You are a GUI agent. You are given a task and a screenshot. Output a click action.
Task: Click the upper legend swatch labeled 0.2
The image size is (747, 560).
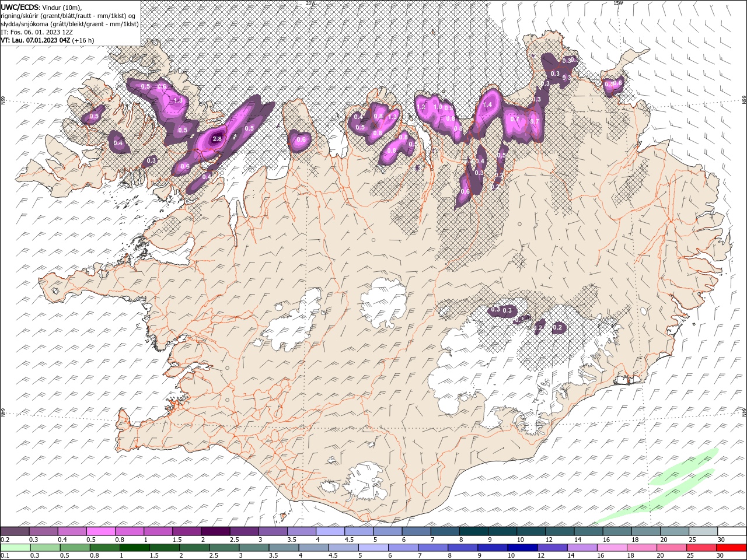[x=15, y=531]
